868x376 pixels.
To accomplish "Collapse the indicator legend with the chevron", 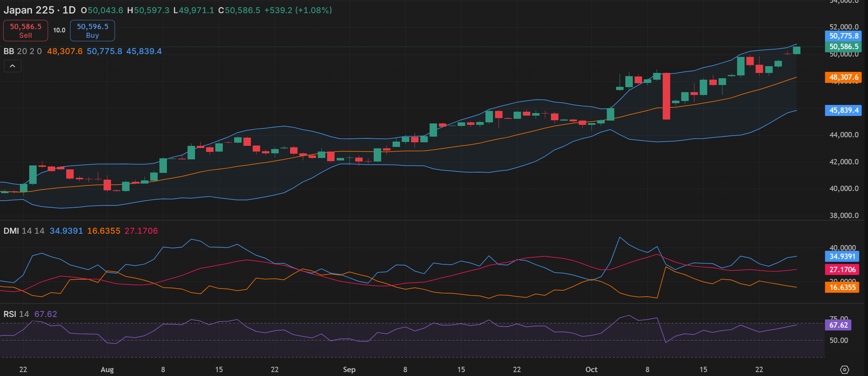I will (12, 66).
